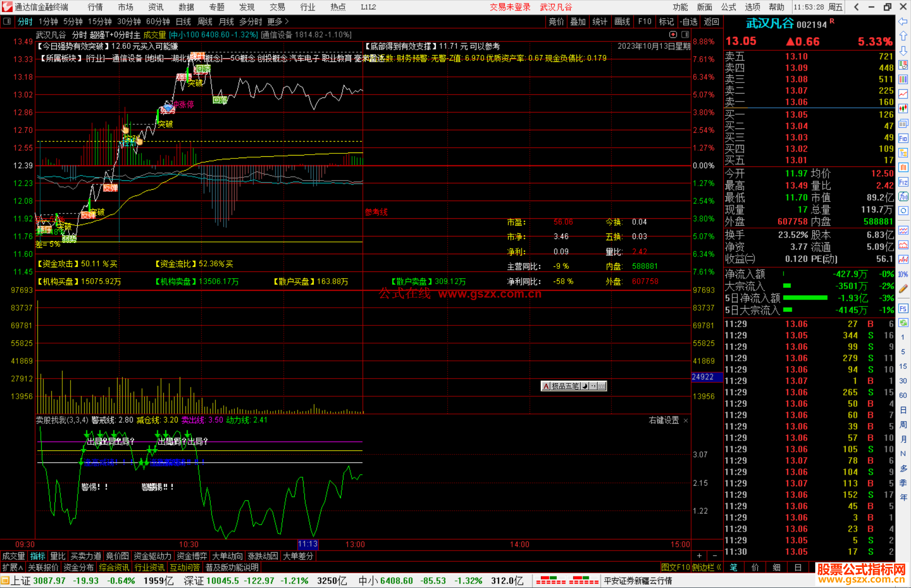911x588 pixels.
Task: Click the plus zoom button under chart
Action: pyautogui.click(x=699, y=556)
